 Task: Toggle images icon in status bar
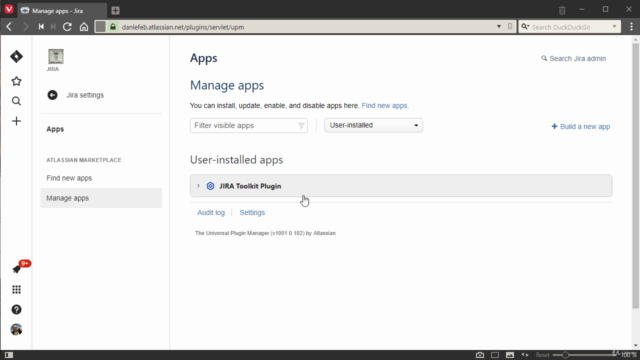(510, 355)
